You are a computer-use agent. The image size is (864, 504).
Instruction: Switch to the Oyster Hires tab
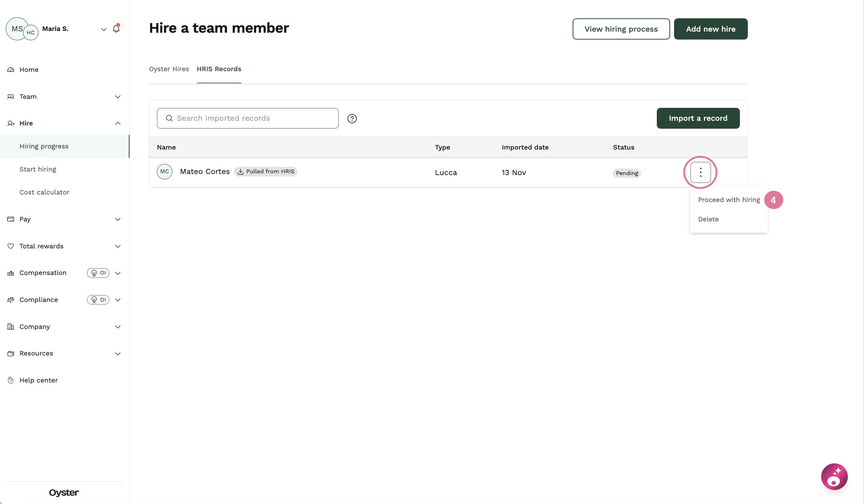point(169,69)
